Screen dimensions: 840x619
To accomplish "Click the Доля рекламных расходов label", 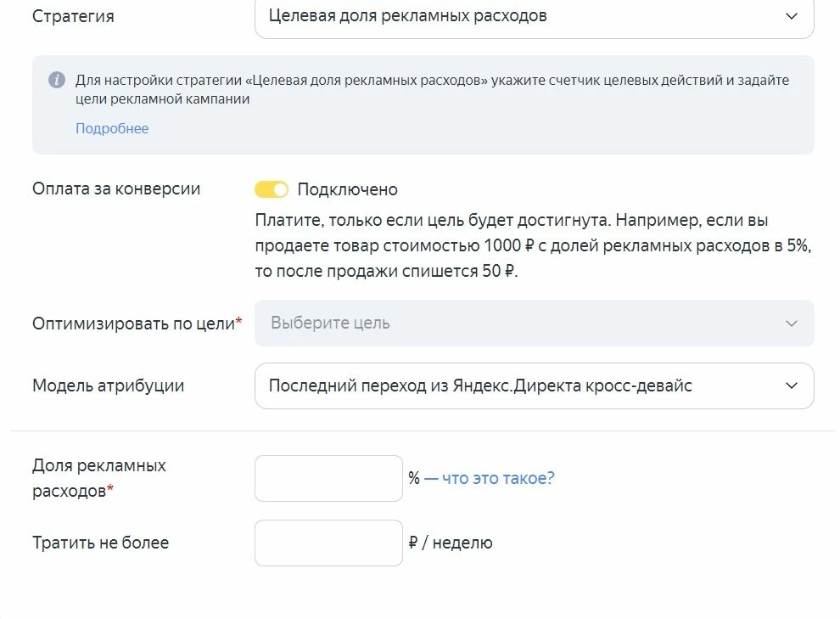I will pos(99,478).
